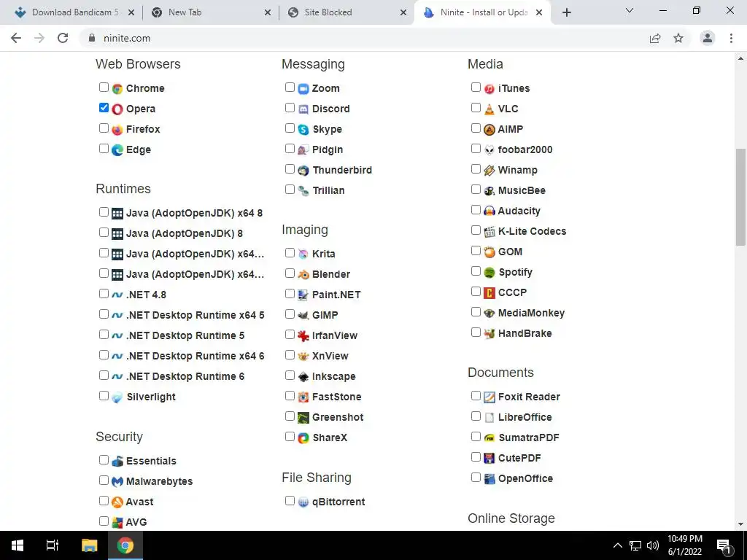Tick the Firefox checkbox
The image size is (747, 560).
point(104,128)
